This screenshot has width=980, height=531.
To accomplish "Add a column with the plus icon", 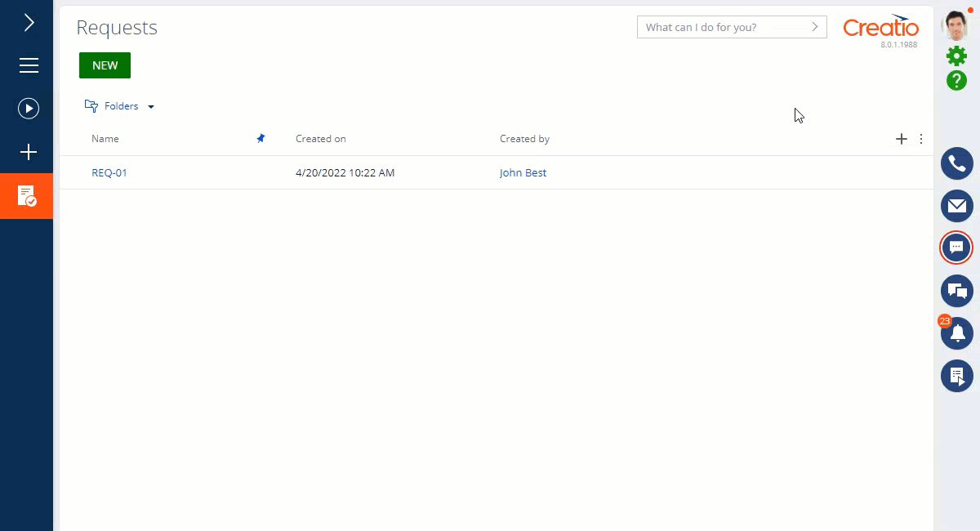I will [x=902, y=139].
